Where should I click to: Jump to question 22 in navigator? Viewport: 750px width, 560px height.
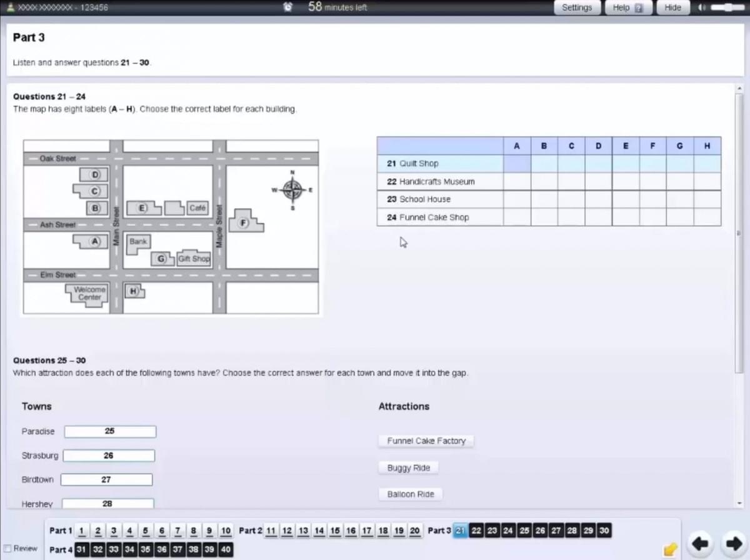click(x=476, y=531)
